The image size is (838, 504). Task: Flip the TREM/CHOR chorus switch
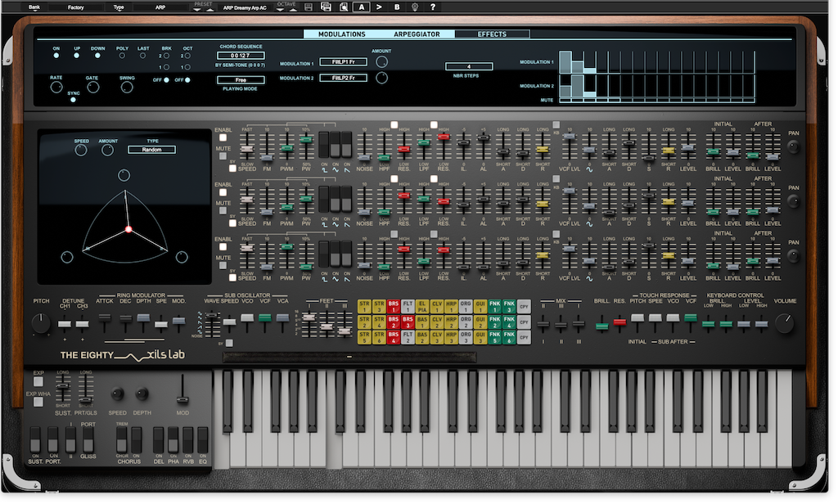pos(122,439)
